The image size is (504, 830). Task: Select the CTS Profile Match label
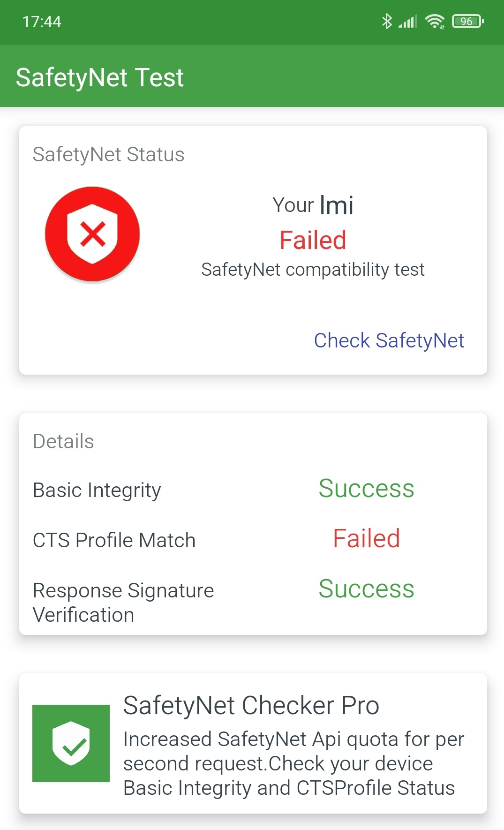pos(114,540)
